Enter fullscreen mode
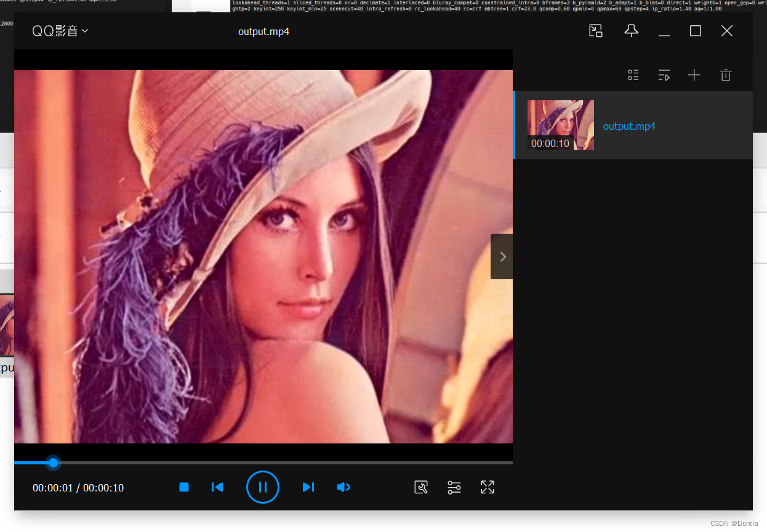The height and width of the screenshot is (532, 767). tap(488, 487)
